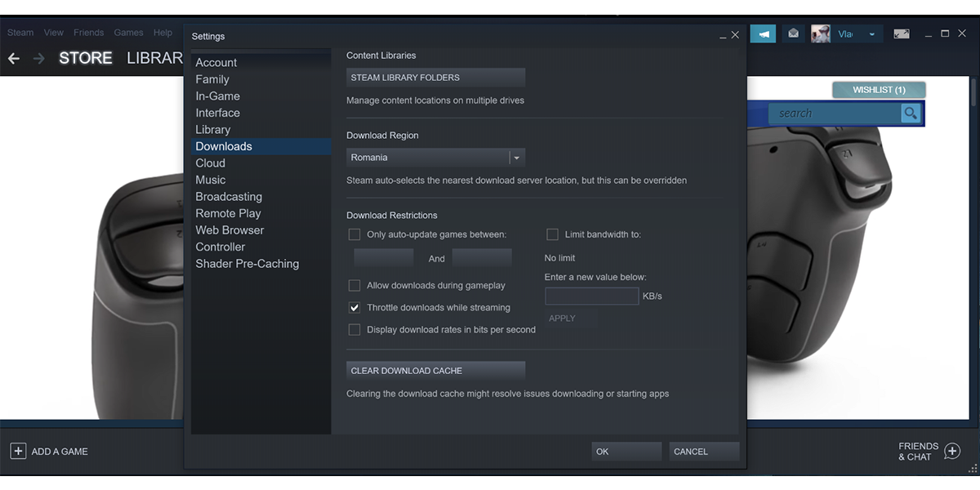Uncheck Throttle downloads while streaming
Image resolution: width=980 pixels, height=490 pixels.
pos(354,307)
